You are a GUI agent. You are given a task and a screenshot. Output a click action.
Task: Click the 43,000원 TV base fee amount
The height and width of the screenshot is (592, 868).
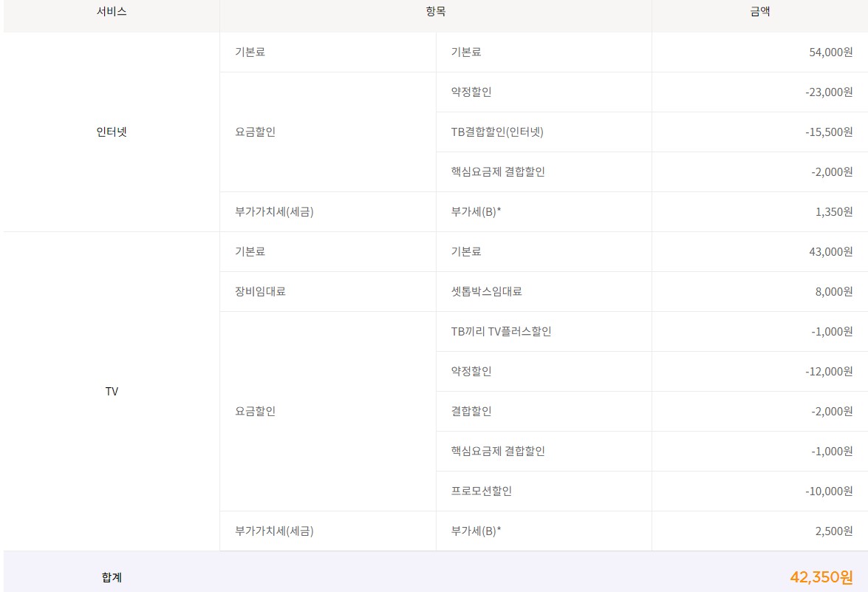830,252
